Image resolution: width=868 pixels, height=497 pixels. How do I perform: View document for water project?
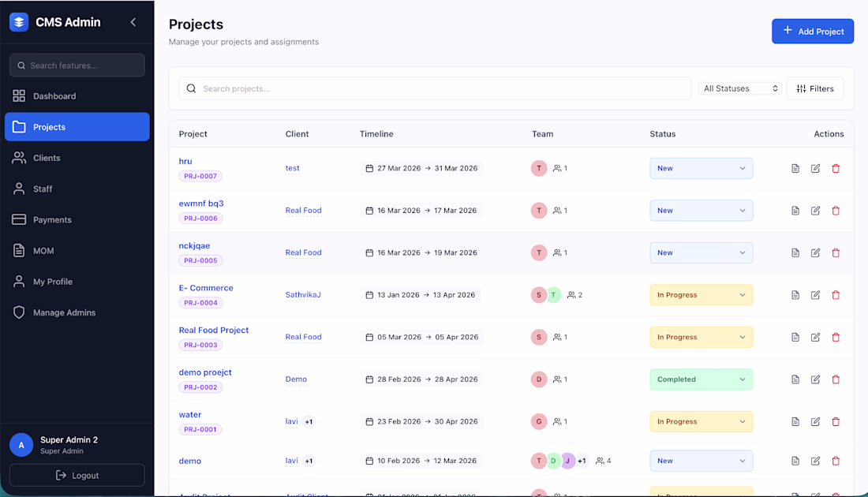pyautogui.click(x=795, y=422)
